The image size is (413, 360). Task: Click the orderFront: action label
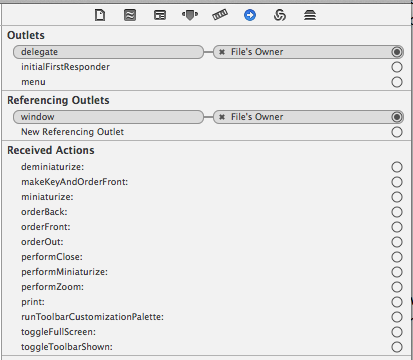pyautogui.click(x=46, y=227)
